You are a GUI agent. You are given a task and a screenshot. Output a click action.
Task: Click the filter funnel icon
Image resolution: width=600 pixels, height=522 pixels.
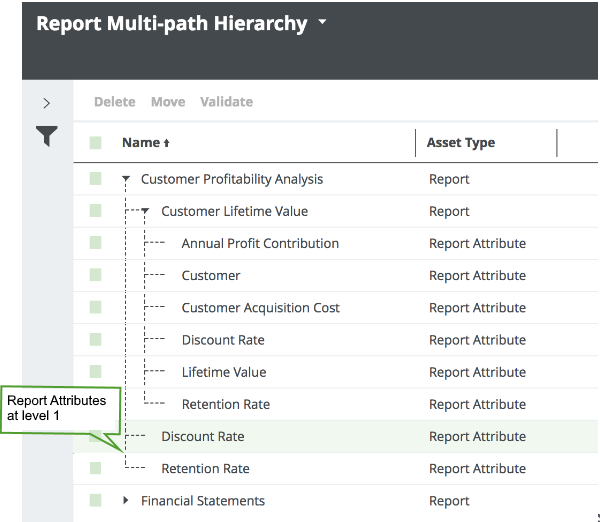[x=47, y=137]
